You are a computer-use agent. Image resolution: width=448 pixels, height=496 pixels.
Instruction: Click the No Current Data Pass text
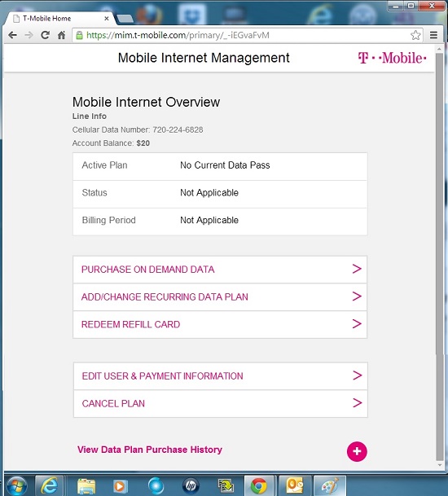[225, 165]
